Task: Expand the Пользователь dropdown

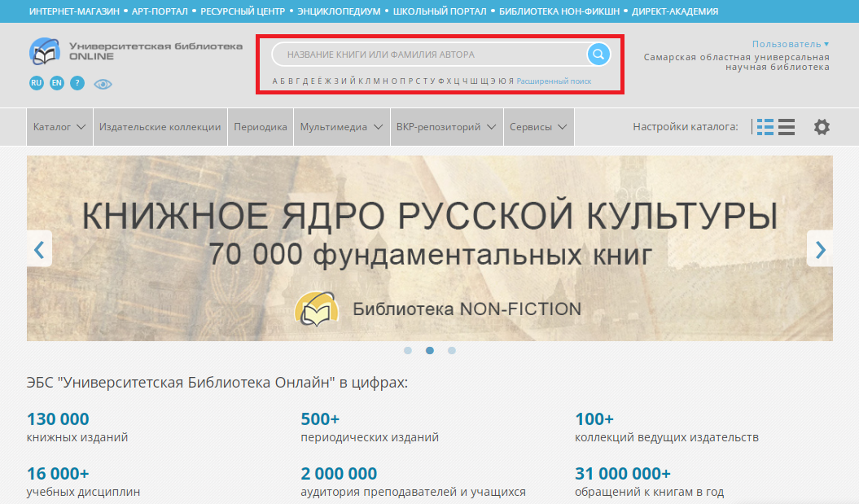Action: 791,44
